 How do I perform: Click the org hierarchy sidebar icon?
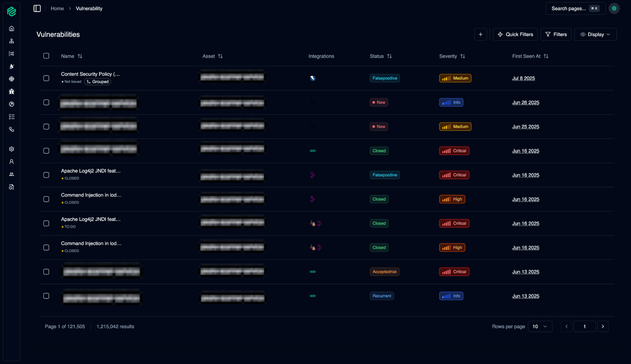[x=12, y=41]
